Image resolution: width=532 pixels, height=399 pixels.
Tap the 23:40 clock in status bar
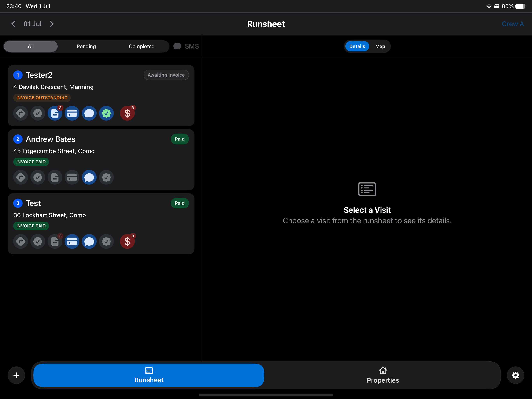coord(14,6)
